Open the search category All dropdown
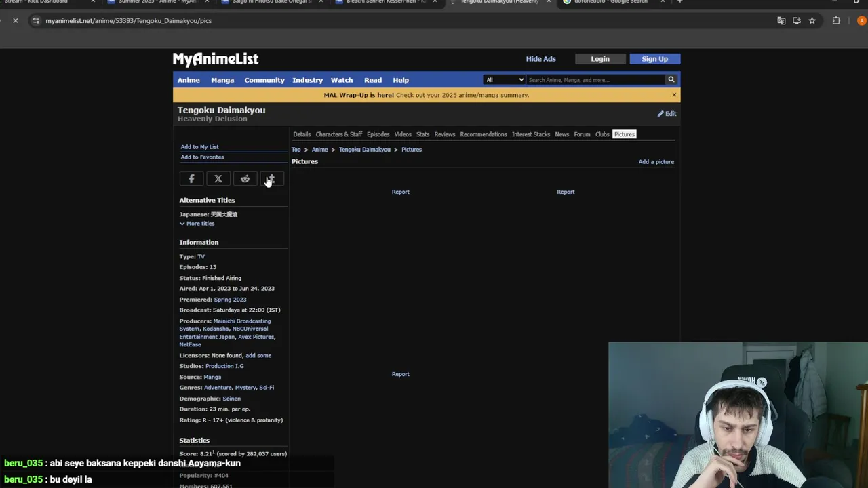The width and height of the screenshot is (868, 488). (505, 80)
